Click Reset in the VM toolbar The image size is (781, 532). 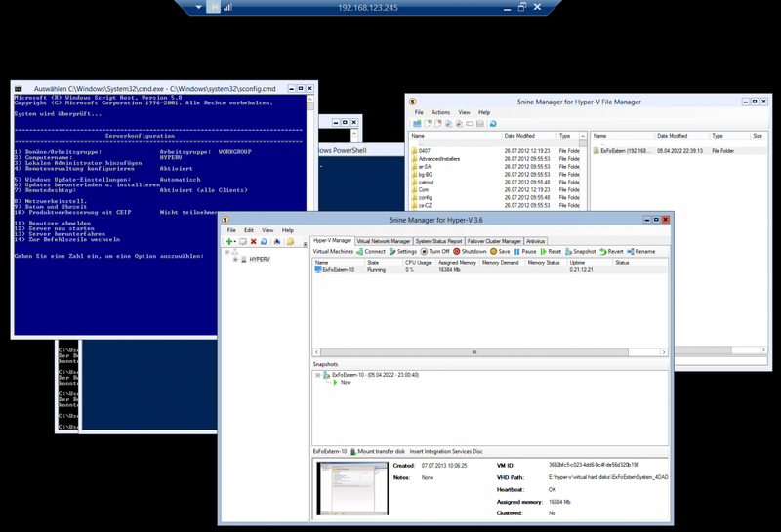point(551,252)
